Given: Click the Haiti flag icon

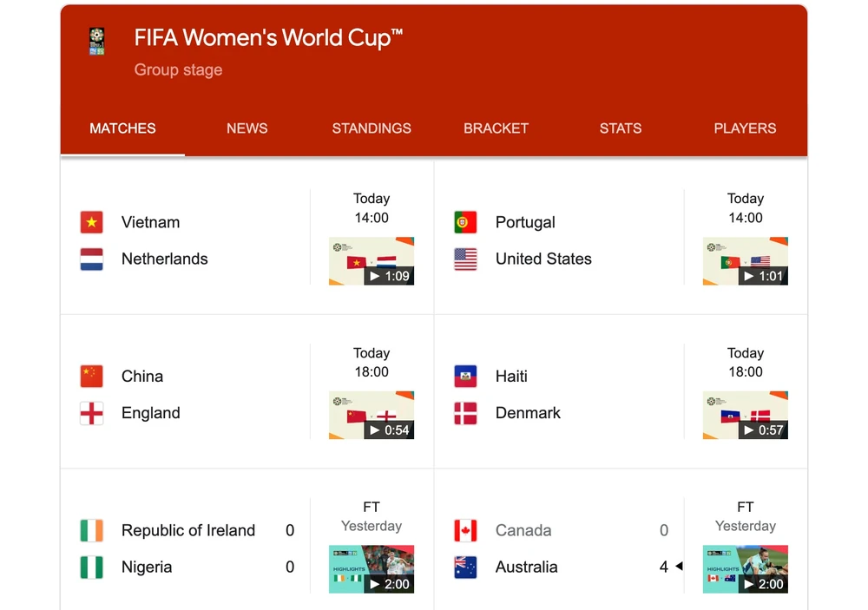Looking at the screenshot, I should [465, 376].
